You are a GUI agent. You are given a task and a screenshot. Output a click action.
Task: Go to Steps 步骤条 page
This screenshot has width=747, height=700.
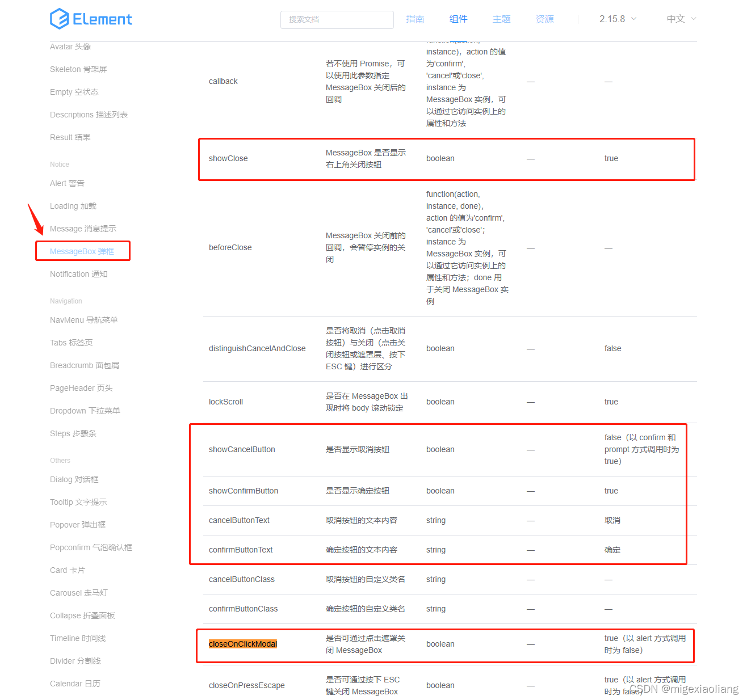(73, 433)
